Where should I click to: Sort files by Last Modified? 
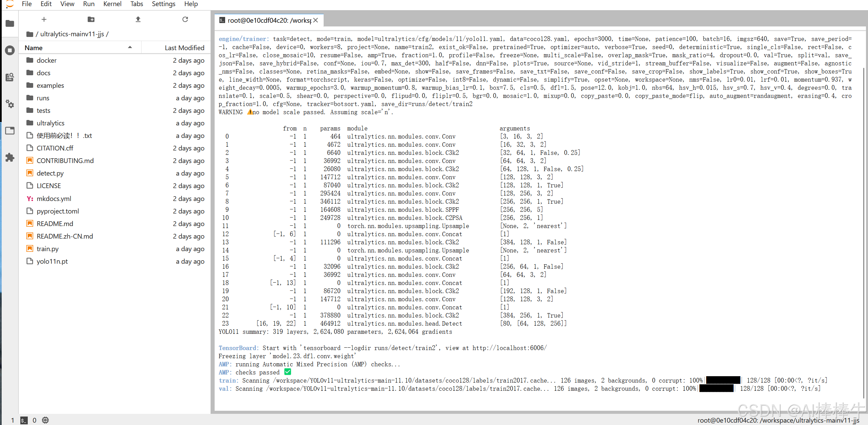(x=185, y=48)
